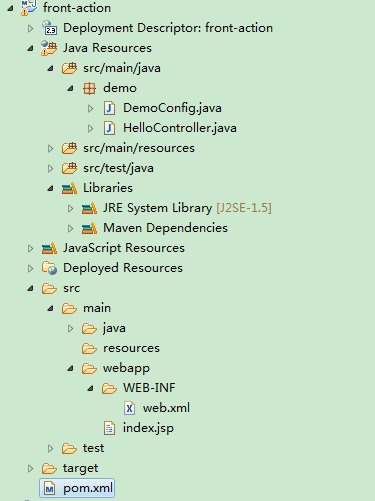The image size is (375, 501).
Task: Click the Deployment Descriptor icon
Action: click(50, 28)
